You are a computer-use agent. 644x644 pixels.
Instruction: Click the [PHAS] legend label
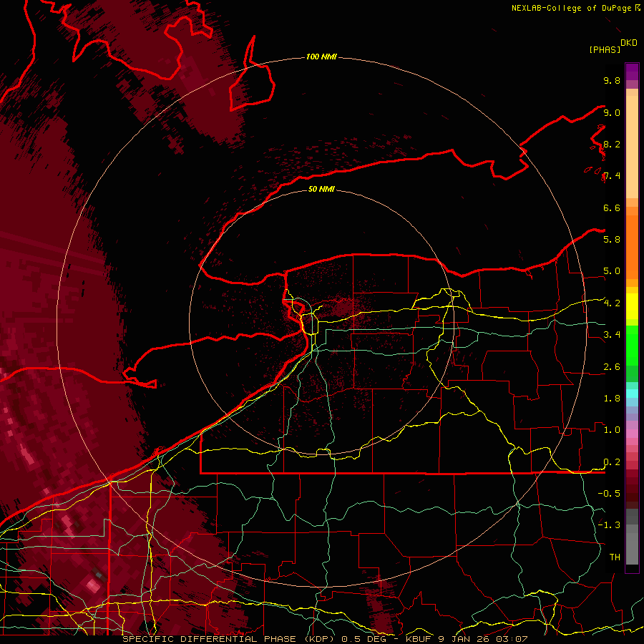[x=605, y=49]
